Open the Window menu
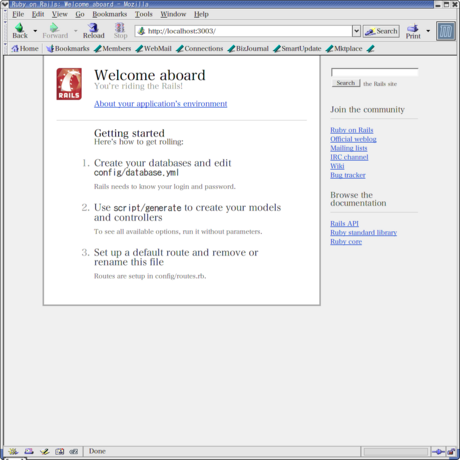This screenshot has height=460, width=460. pos(173,14)
